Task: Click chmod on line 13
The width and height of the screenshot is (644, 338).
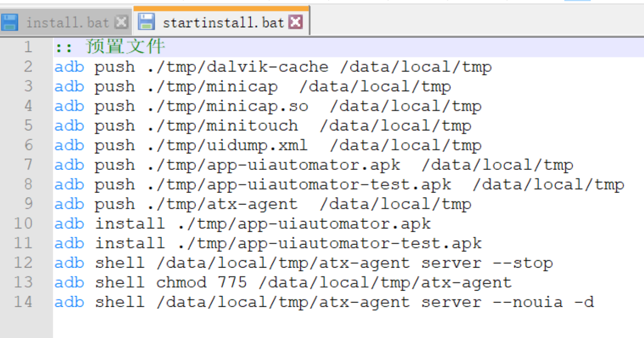Action: pos(182,282)
